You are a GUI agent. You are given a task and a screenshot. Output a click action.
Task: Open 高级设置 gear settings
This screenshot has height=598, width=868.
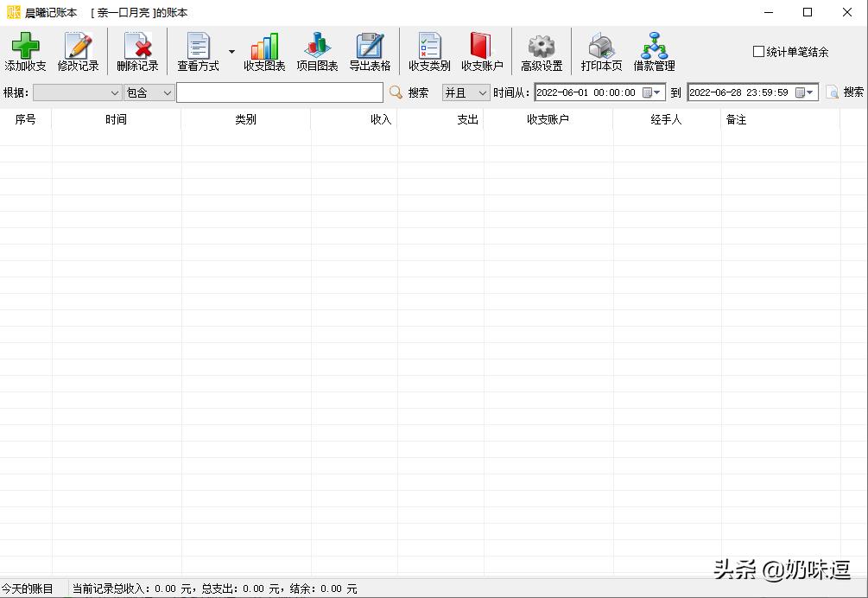click(542, 52)
